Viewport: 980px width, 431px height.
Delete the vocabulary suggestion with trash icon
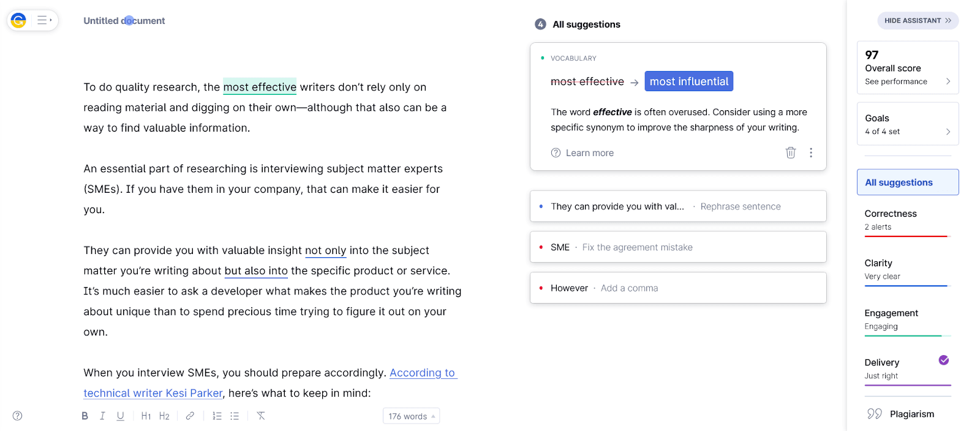point(790,152)
